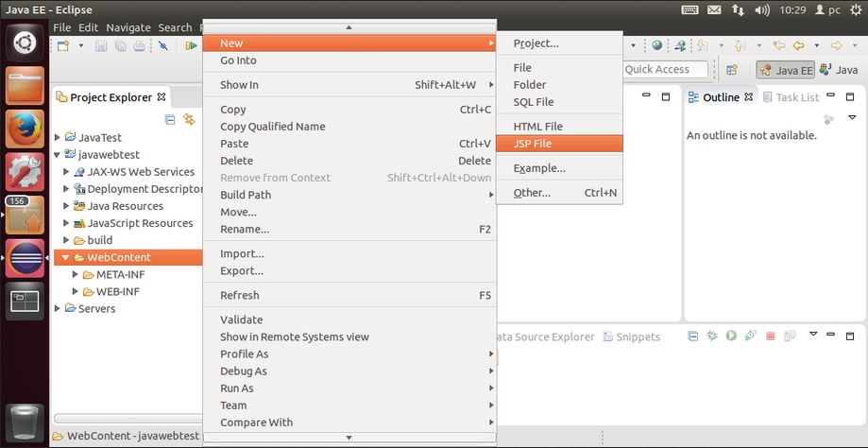The height and width of the screenshot is (448, 868).
Task: Toggle Link with Editor in Project Explorer
Action: [189, 119]
